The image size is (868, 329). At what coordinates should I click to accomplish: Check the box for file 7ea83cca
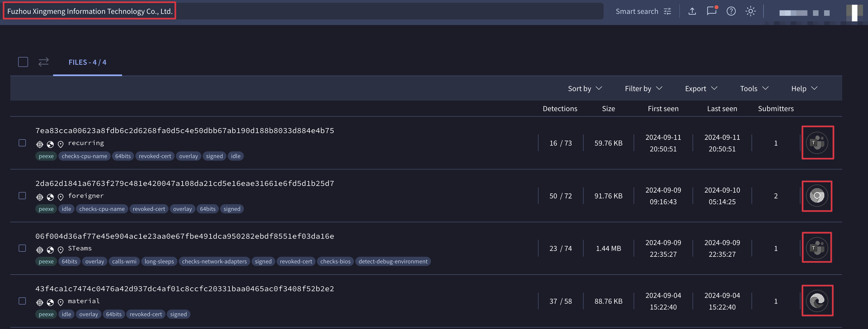coord(22,143)
